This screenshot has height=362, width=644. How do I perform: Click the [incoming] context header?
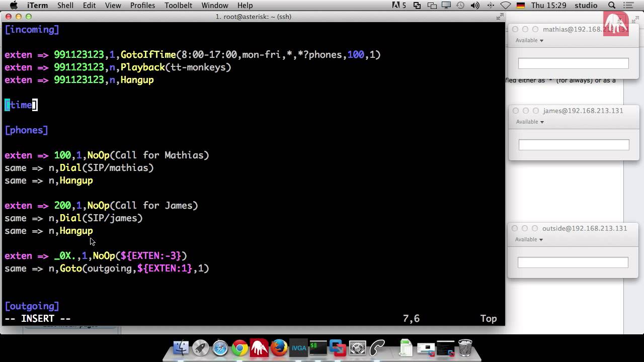32,30
